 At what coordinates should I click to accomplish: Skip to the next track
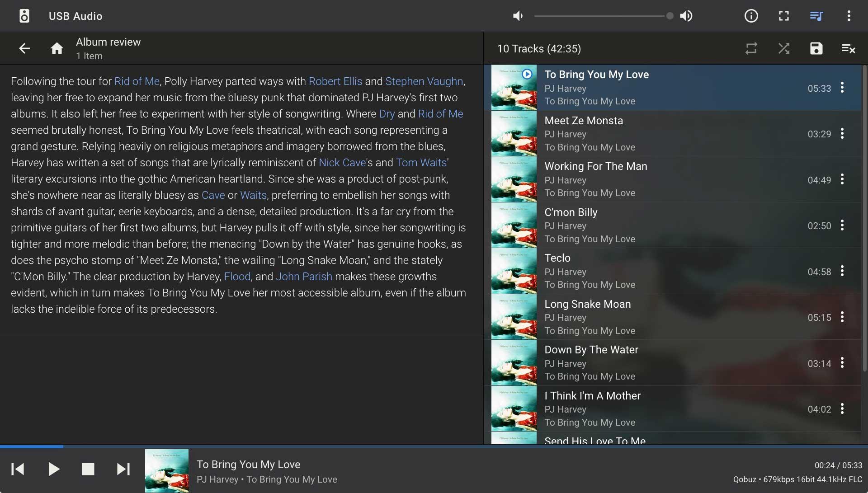point(123,469)
